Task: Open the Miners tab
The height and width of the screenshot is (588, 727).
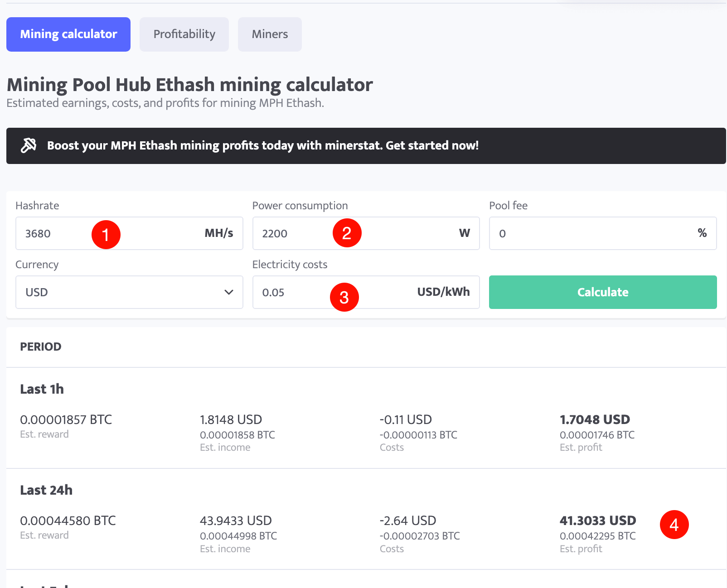Action: coord(270,34)
